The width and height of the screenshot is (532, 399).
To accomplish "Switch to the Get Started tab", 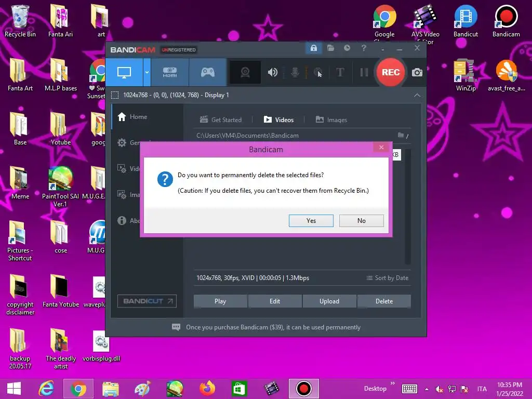I will pyautogui.click(x=221, y=119).
